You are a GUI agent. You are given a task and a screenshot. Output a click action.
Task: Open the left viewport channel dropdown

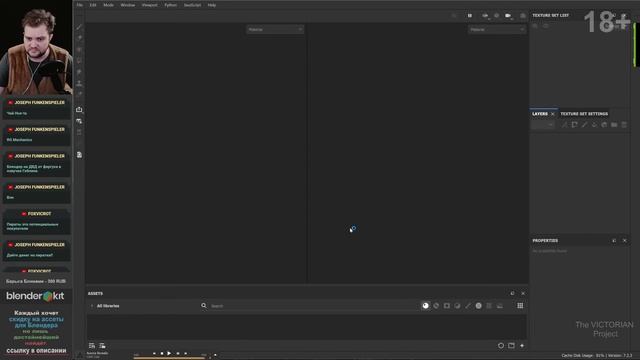pyautogui.click(x=275, y=29)
